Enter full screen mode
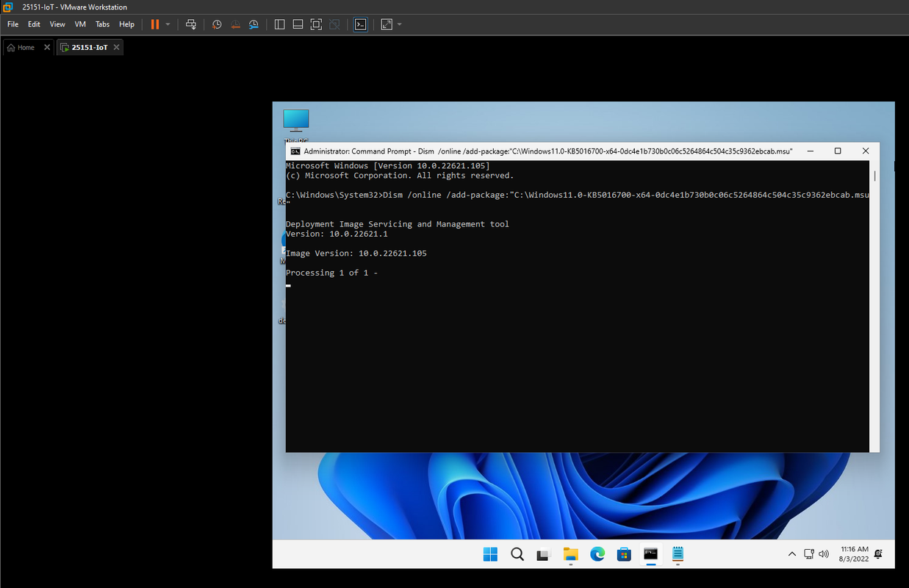Image resolution: width=909 pixels, height=588 pixels. [x=316, y=24]
